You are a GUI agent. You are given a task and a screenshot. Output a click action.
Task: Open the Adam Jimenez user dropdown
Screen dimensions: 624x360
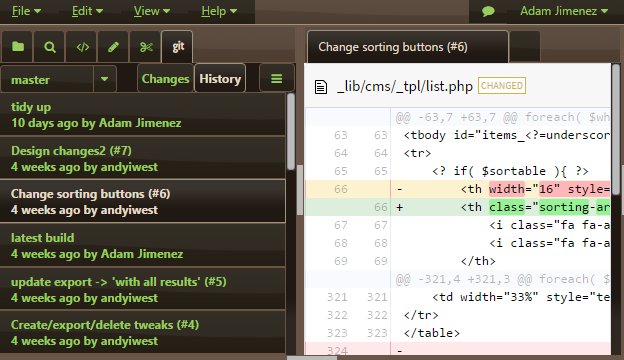564,11
